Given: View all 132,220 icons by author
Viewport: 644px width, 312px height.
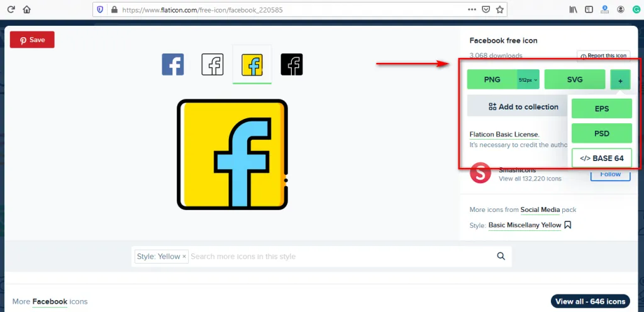Looking at the screenshot, I should tap(530, 179).
